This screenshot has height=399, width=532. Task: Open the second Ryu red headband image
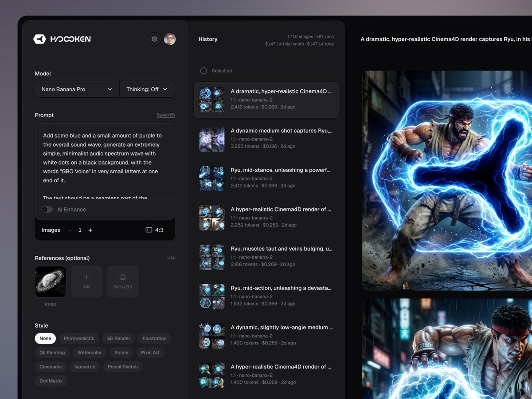[x=447, y=348]
